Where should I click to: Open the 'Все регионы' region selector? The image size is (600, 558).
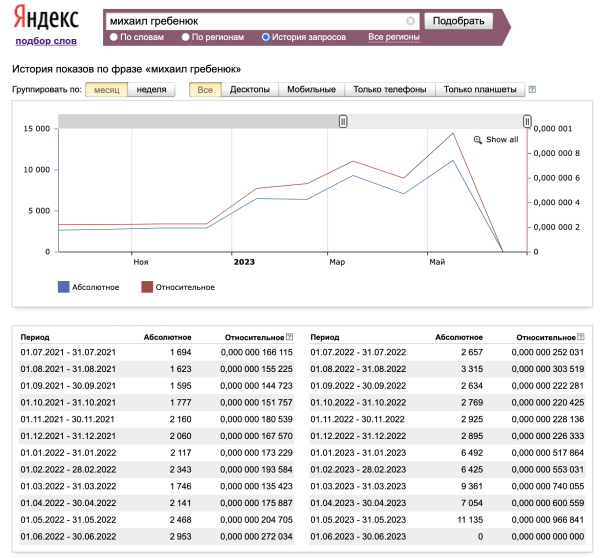click(x=393, y=37)
